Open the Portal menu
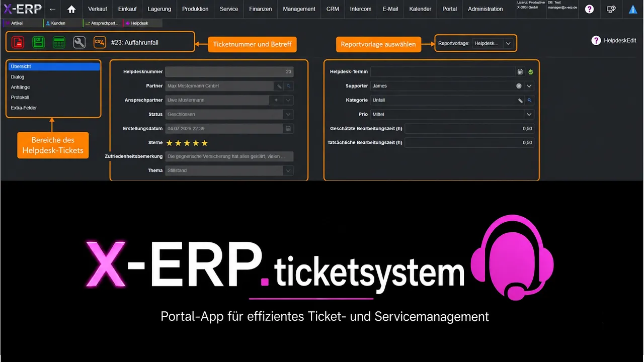The image size is (644, 362). [450, 9]
